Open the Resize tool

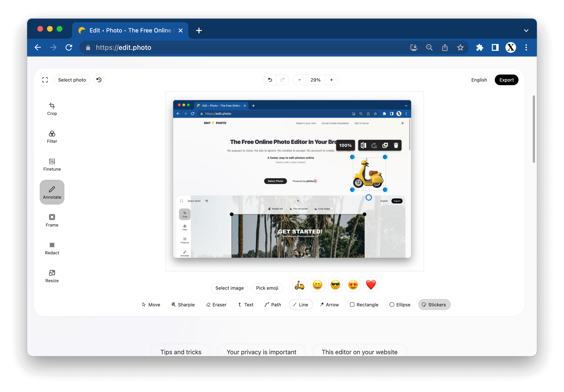point(52,276)
